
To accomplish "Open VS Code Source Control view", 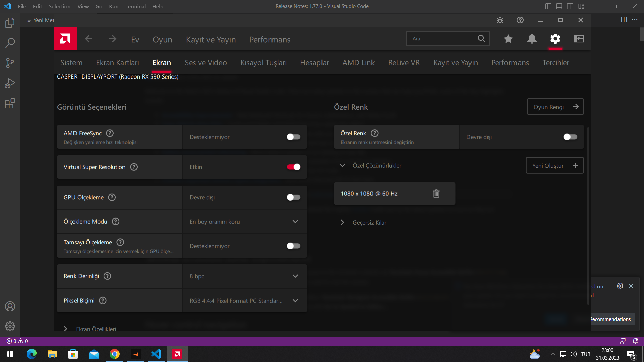I will click(x=10, y=63).
